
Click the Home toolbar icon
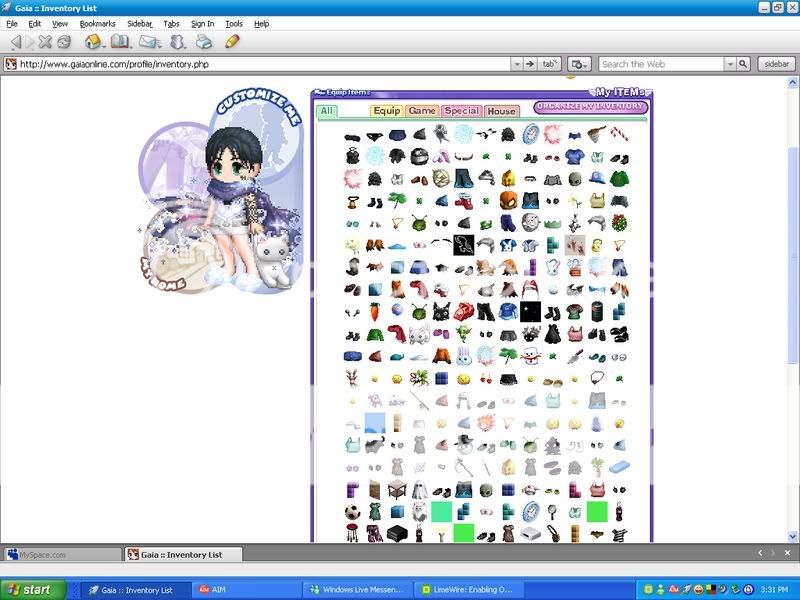tap(91, 41)
